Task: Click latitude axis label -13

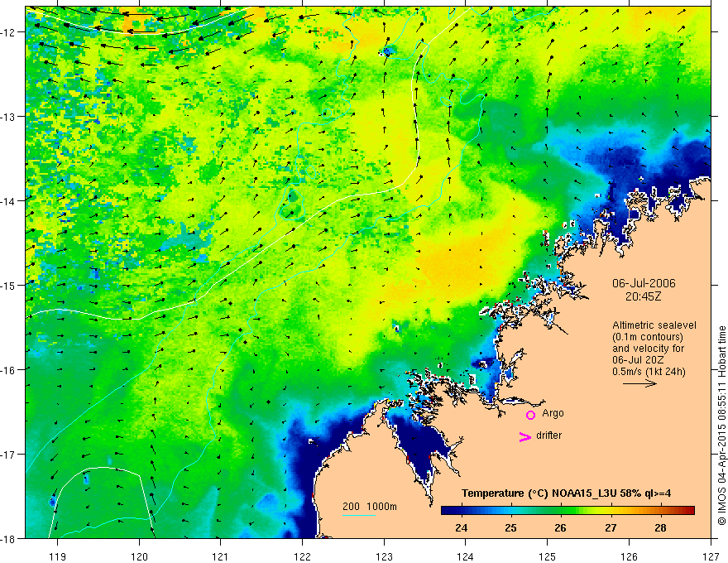Action: (10, 117)
